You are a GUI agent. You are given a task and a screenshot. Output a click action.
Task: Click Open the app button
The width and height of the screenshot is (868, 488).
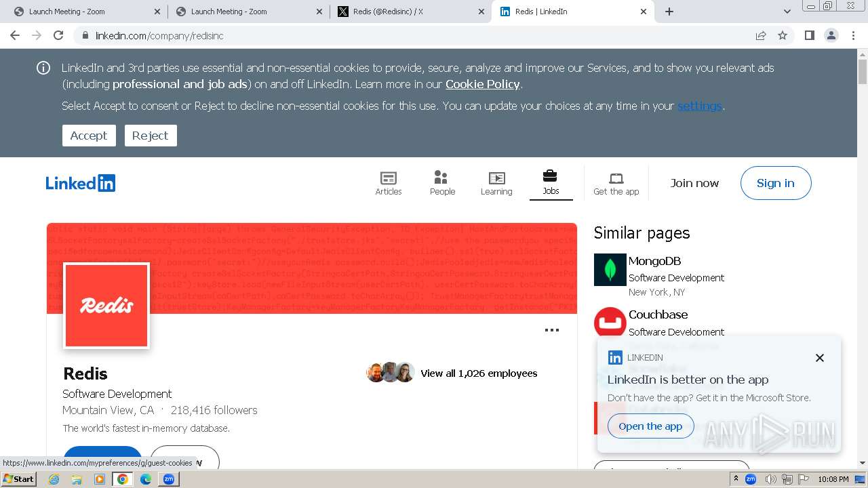click(x=650, y=426)
